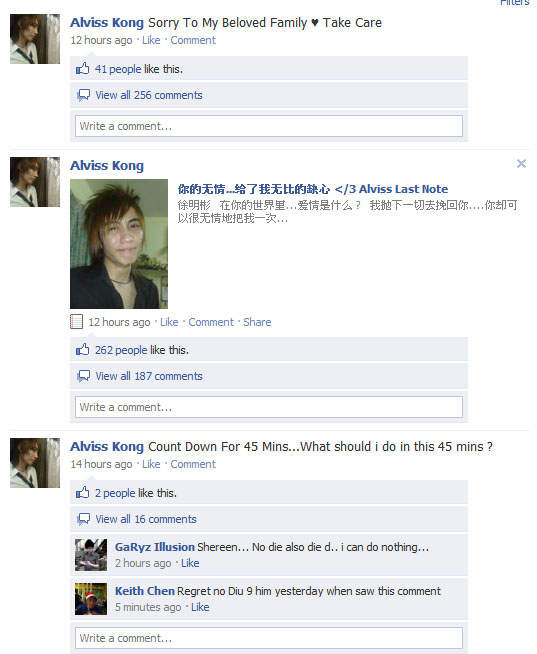This screenshot has height=654, width=537.
Task: Click Comment on the Count Down post
Action: pyautogui.click(x=193, y=464)
